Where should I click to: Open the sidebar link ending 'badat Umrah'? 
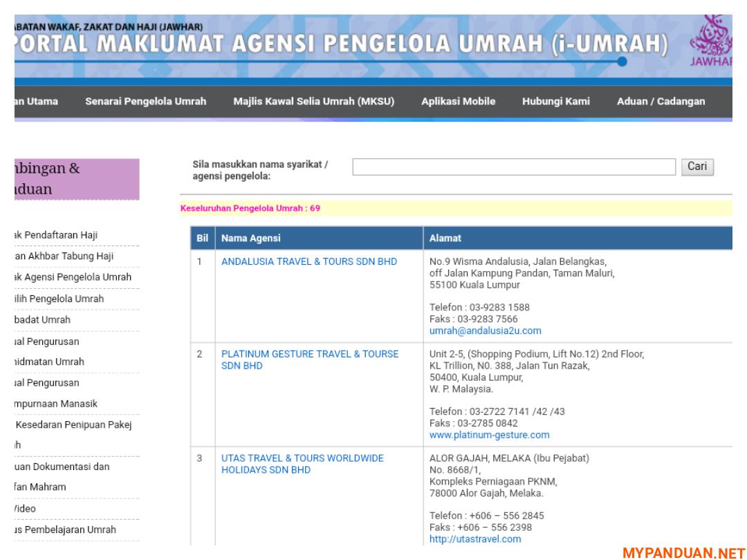(x=42, y=320)
